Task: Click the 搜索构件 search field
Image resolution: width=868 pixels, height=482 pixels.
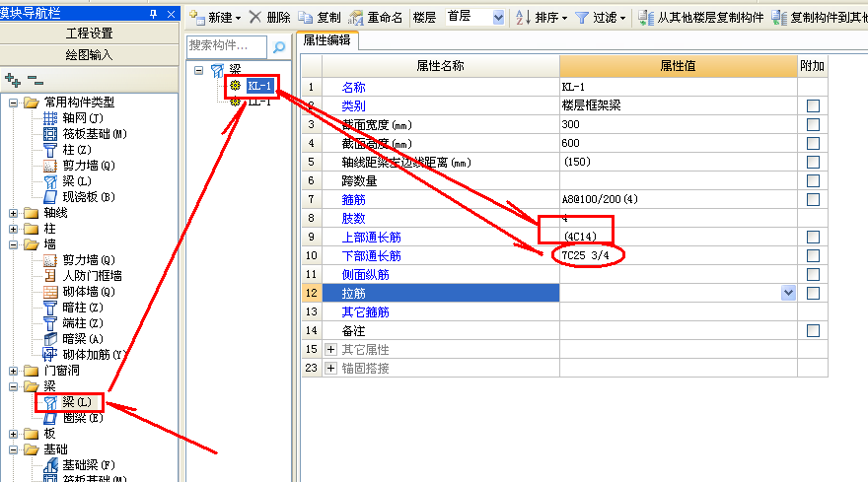Action: pyautogui.click(x=227, y=46)
